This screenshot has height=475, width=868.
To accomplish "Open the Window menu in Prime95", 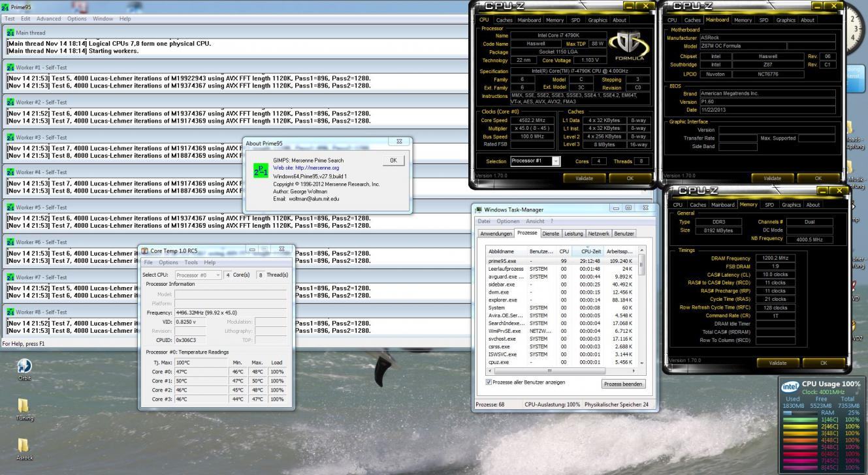I will pos(103,19).
